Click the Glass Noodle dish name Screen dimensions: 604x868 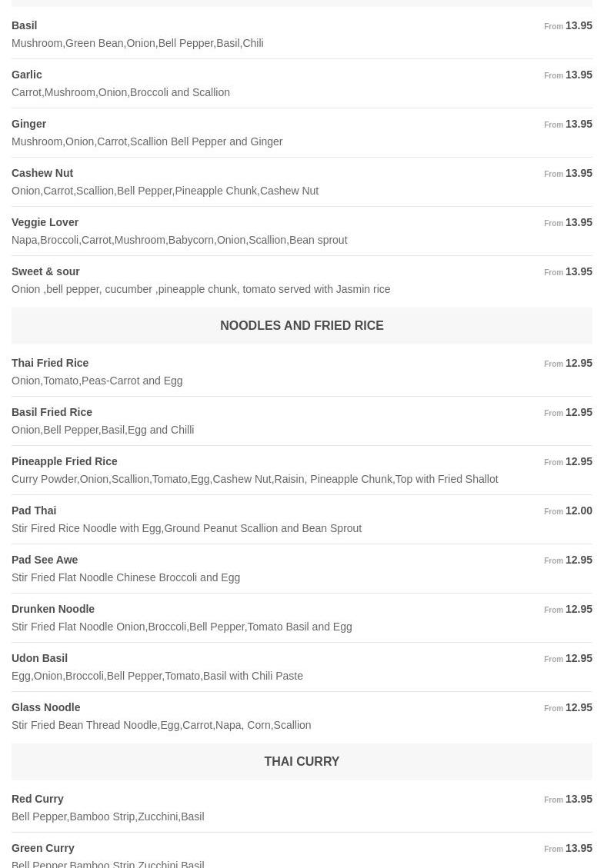(x=46, y=707)
